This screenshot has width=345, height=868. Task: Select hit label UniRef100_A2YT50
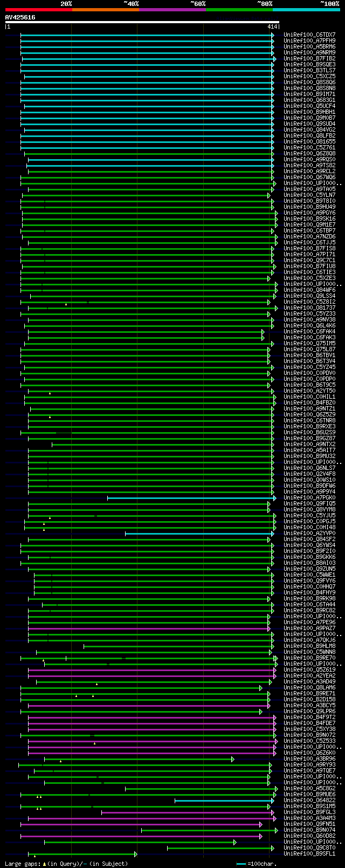click(309, 391)
